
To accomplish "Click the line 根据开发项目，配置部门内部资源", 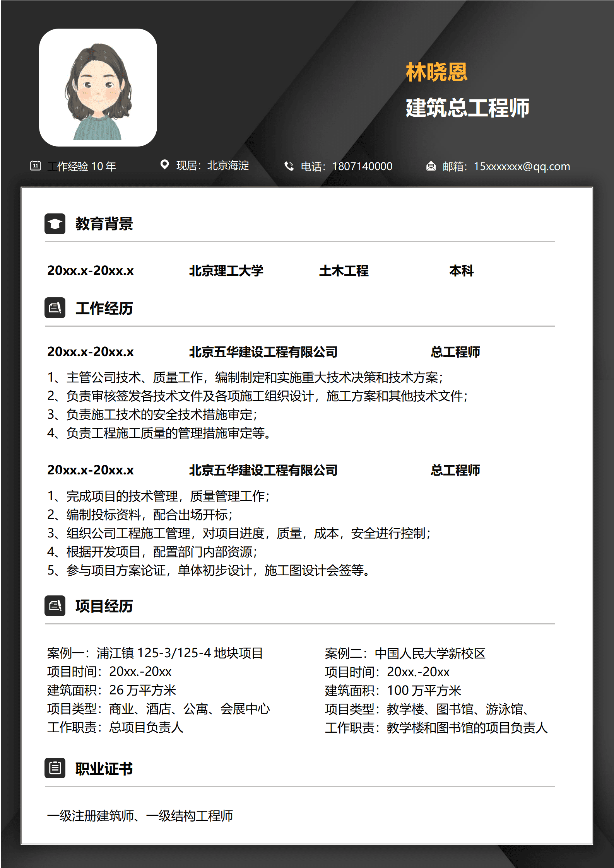I will pyautogui.click(x=152, y=552).
